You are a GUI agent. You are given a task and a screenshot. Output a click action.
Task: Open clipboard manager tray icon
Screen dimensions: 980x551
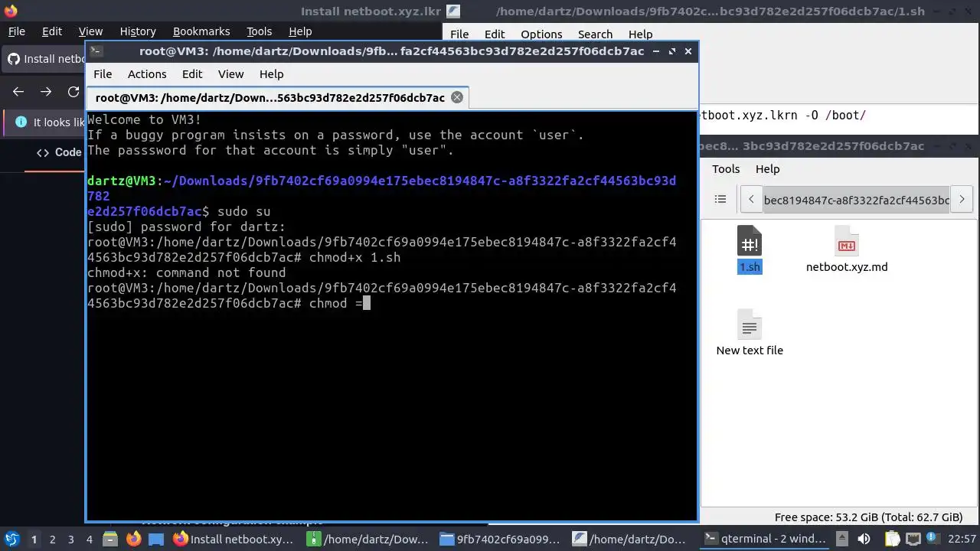pos(893,539)
